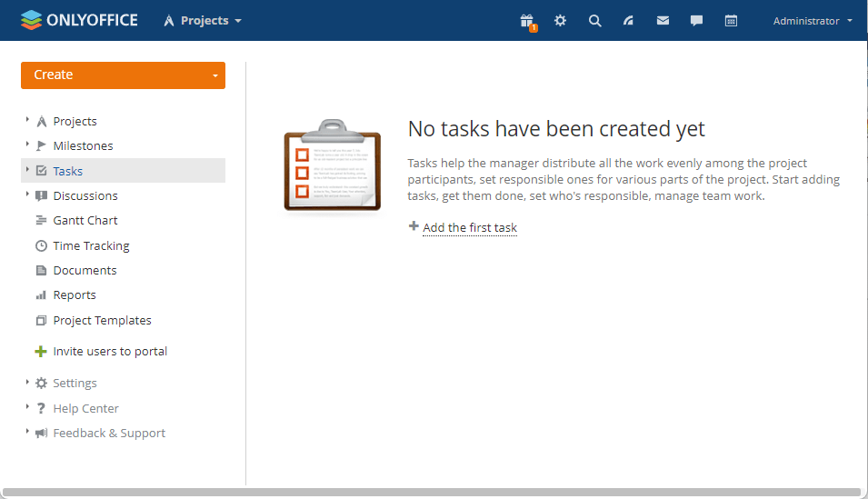
Task: Open the Administrator user menu
Action: tap(812, 21)
